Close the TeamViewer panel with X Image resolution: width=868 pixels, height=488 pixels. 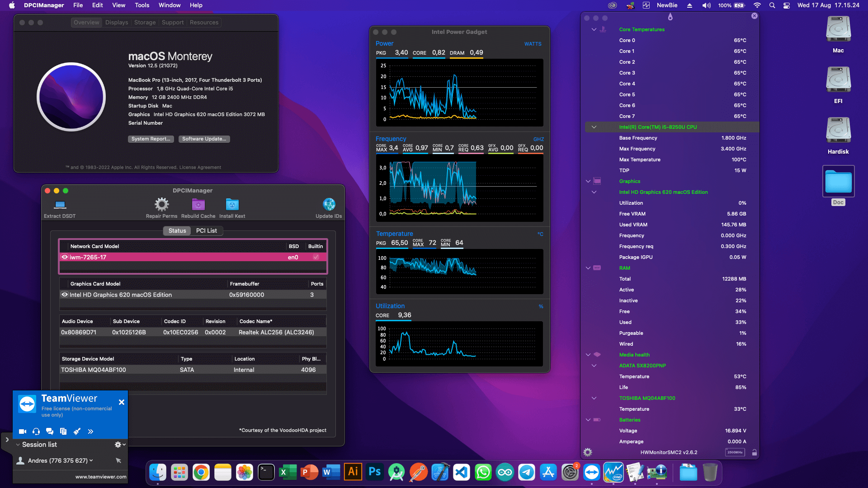122,402
